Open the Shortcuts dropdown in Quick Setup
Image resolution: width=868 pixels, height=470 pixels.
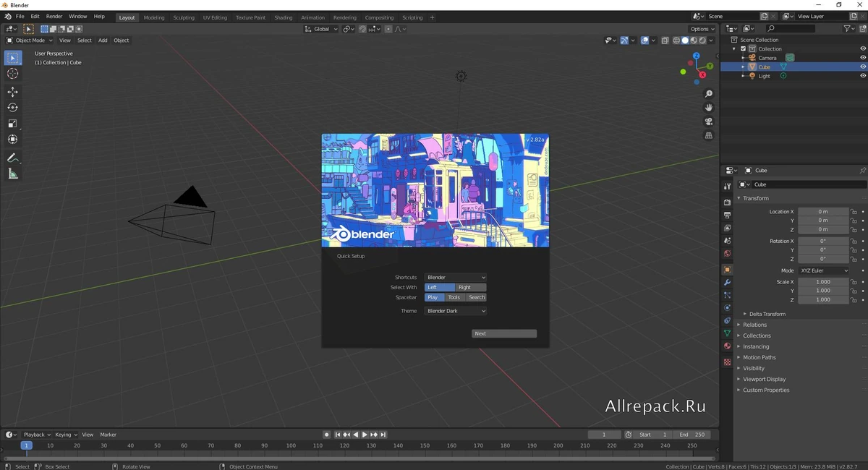pos(456,277)
